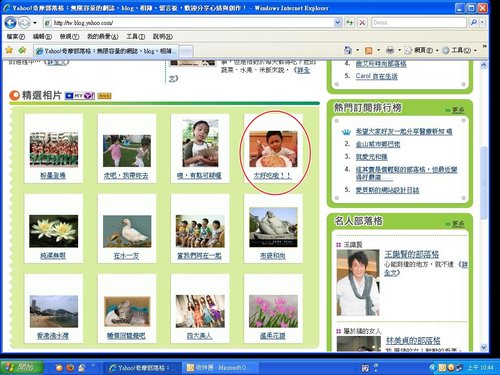Open the white duck photo

(x=127, y=231)
